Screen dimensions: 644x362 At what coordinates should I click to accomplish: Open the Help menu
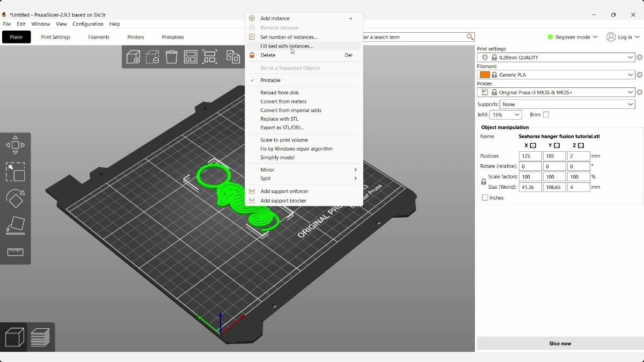click(114, 24)
